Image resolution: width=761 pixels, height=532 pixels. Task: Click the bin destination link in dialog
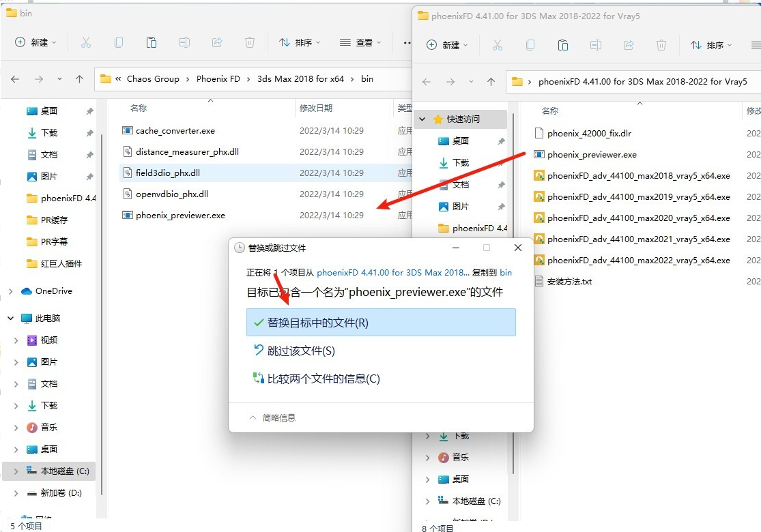pos(506,273)
